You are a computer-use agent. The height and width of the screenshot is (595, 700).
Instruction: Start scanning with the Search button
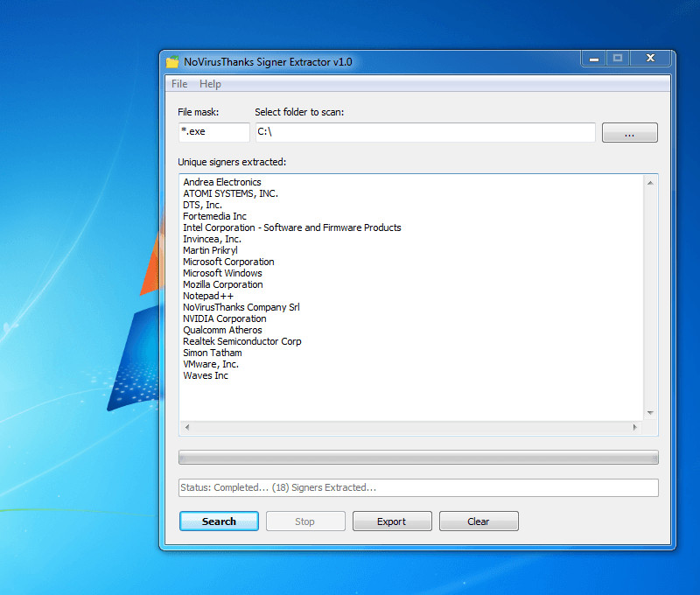[x=219, y=521]
